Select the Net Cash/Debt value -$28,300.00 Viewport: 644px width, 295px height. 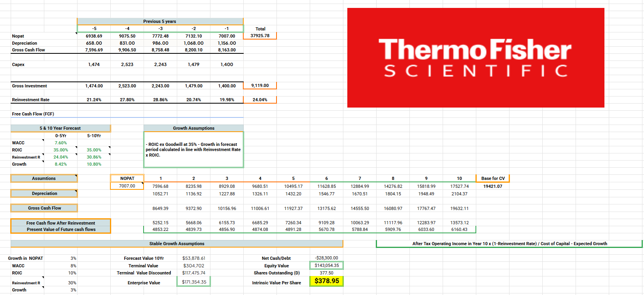(326, 258)
